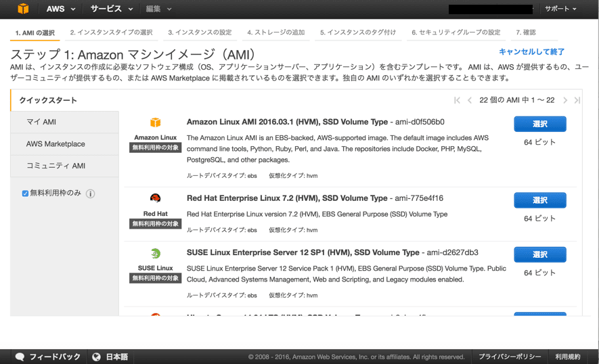This screenshot has height=364, width=599.
Task: Select クイックスタート category
Action: (48, 100)
